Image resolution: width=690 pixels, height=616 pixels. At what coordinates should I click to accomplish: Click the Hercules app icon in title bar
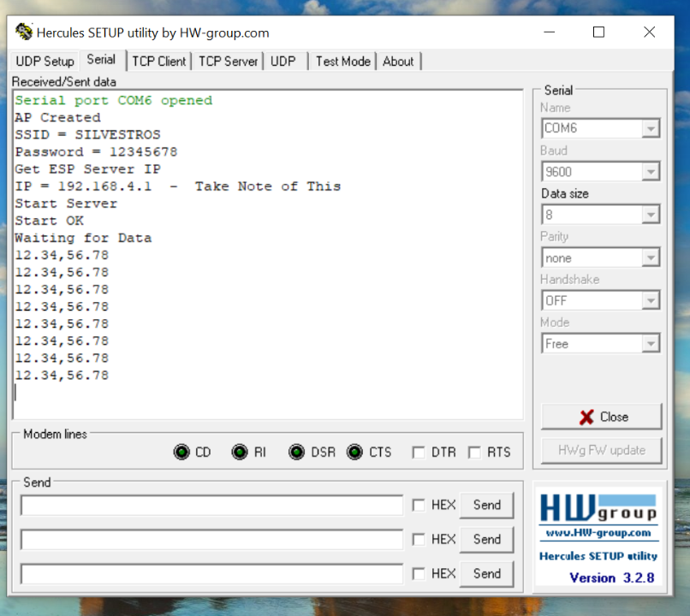(24, 33)
